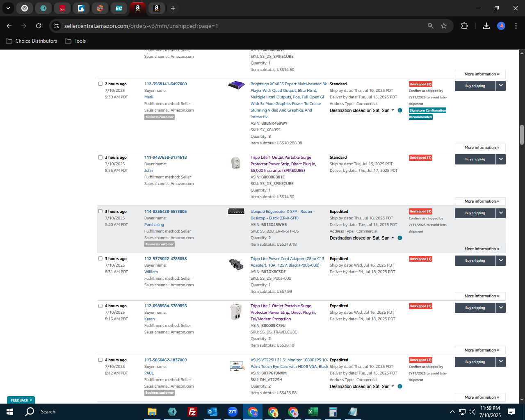The image size is (525, 420).
Task: Select checkbox for order 112-3568141-6497060
Action: click(100, 84)
